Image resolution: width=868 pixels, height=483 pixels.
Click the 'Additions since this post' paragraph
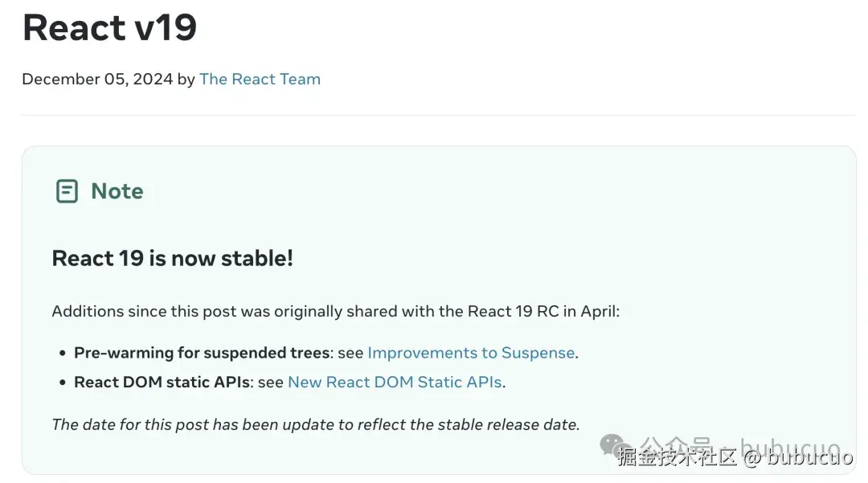[x=241, y=312]
